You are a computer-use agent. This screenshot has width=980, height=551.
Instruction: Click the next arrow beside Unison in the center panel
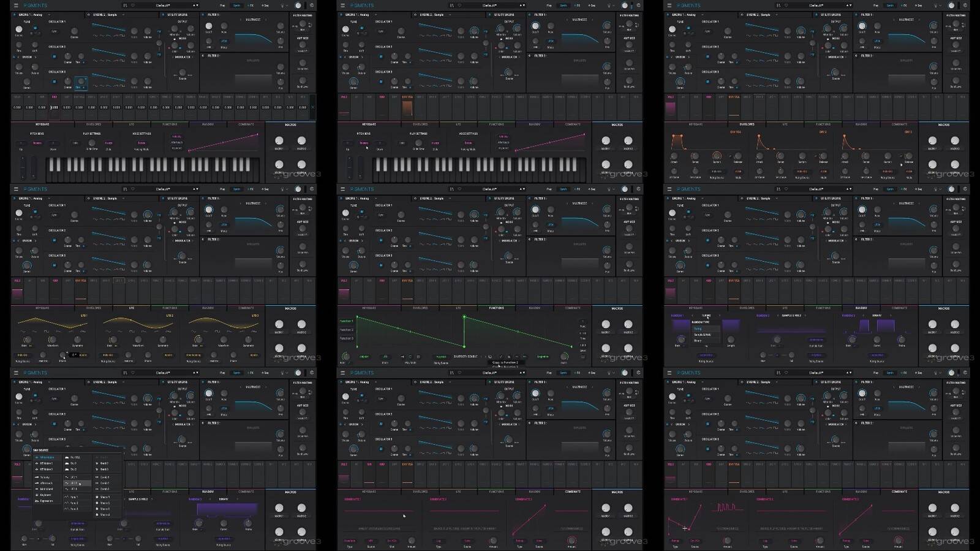pos(362,241)
